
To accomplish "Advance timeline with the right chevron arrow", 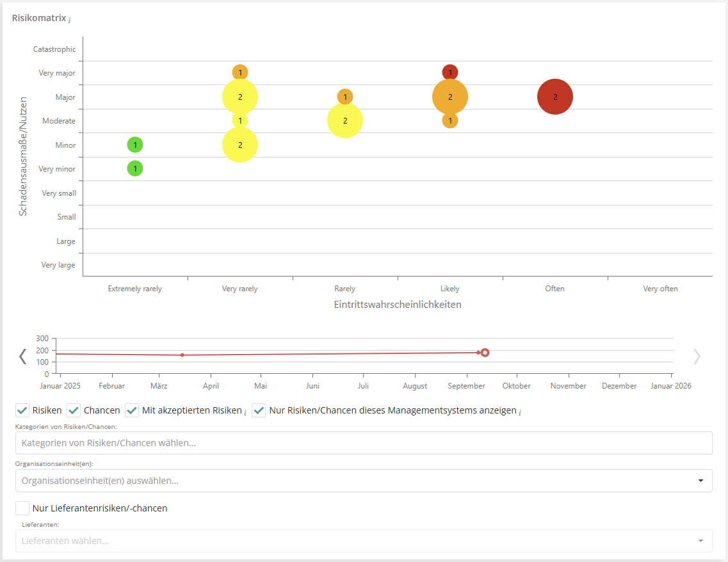I will (x=697, y=357).
